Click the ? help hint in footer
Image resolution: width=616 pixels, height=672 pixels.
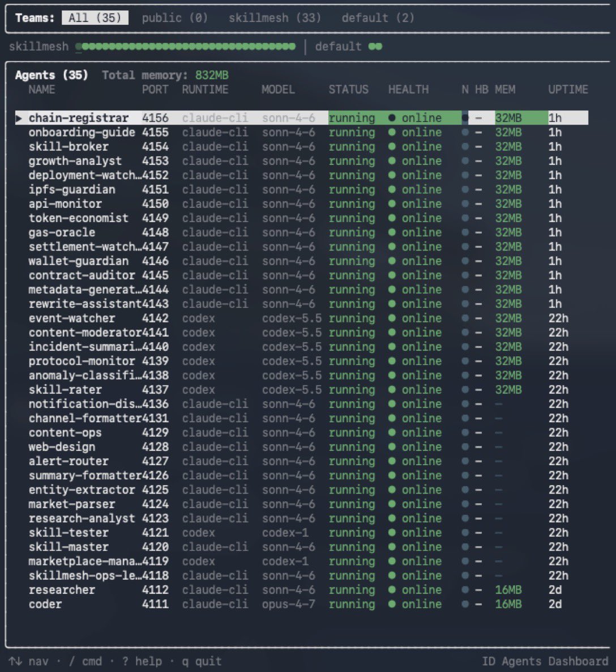pos(142,661)
